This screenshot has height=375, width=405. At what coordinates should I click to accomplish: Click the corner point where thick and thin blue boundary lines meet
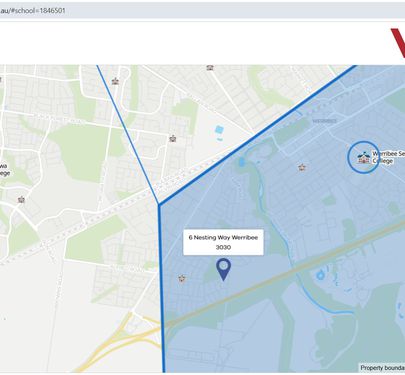point(159,204)
